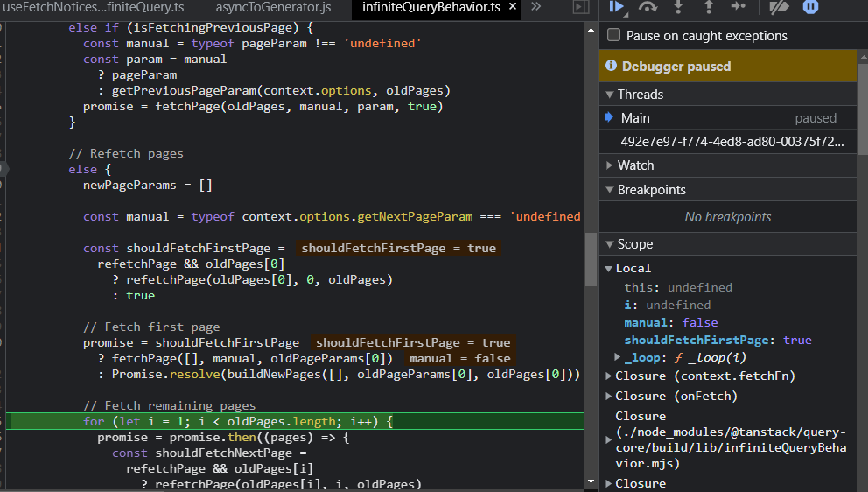Image resolution: width=868 pixels, height=492 pixels.
Task: Click 'getPreviousPageParam' in the code
Action: pyautogui.click(x=184, y=90)
